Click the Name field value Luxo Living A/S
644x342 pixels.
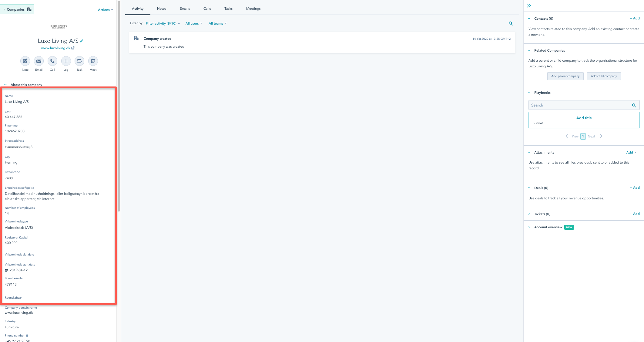[x=17, y=102]
